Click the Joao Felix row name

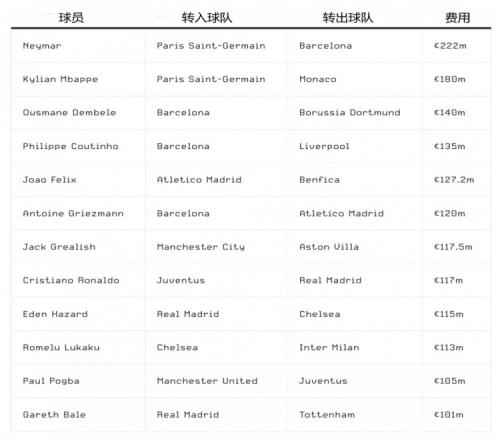[x=50, y=180]
